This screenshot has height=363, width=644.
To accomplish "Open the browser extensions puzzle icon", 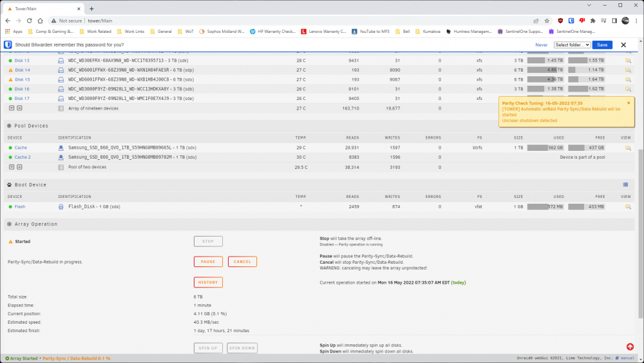I will [592, 21].
